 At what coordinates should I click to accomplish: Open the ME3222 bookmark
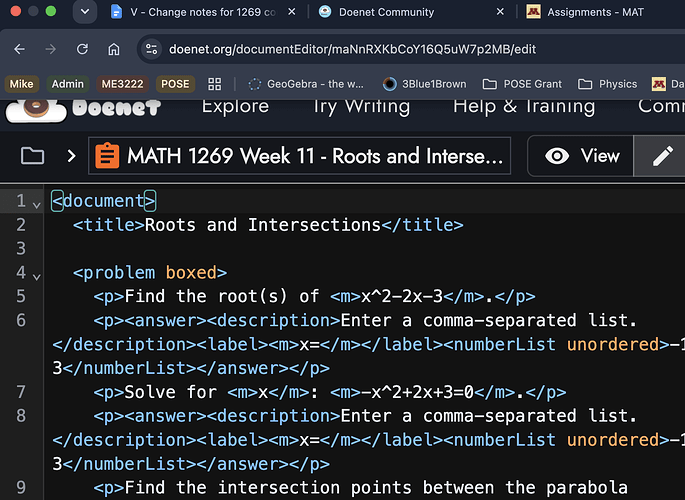point(122,84)
